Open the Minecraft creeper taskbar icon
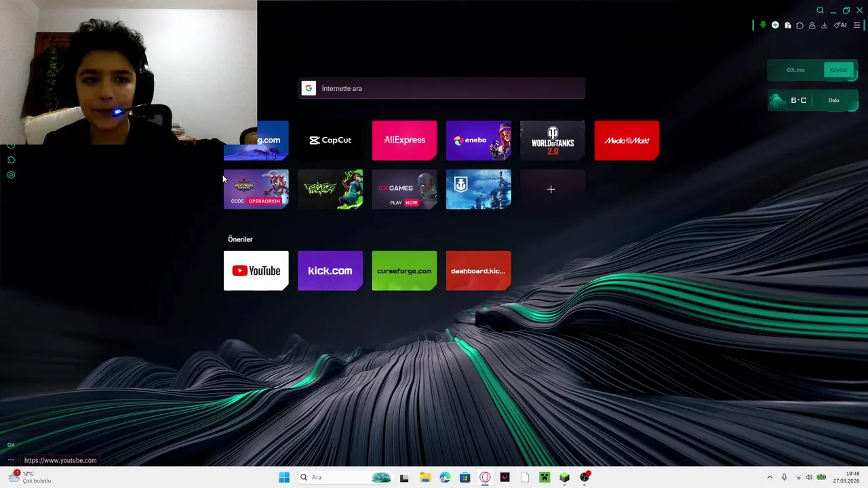868x488 pixels. point(545,477)
